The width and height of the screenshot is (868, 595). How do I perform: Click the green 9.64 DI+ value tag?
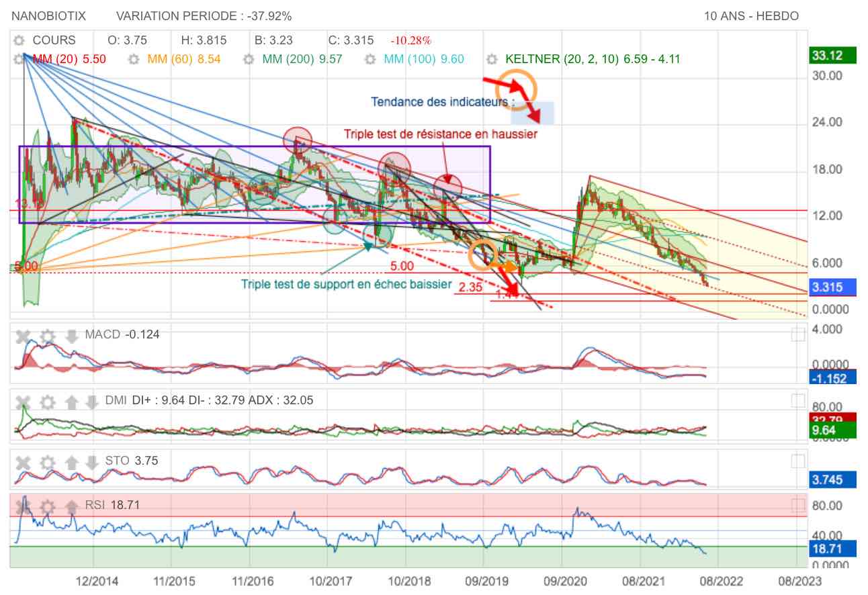click(x=833, y=430)
